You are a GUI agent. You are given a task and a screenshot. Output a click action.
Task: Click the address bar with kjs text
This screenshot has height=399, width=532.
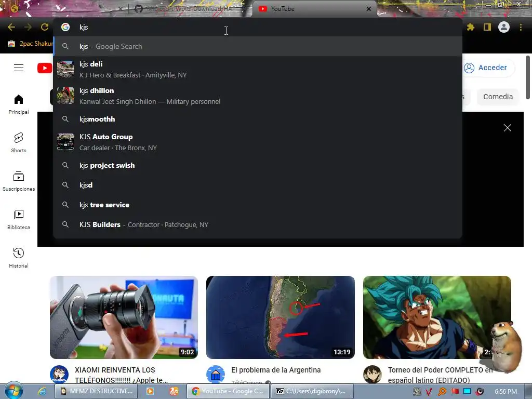[258, 27]
